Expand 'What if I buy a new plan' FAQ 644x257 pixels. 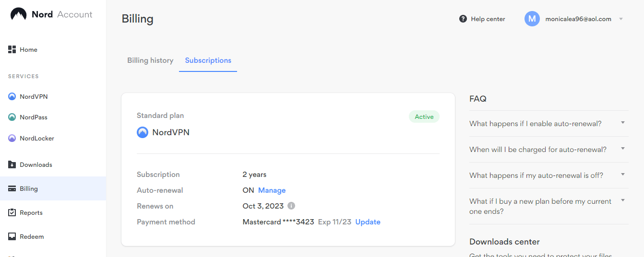tap(623, 200)
